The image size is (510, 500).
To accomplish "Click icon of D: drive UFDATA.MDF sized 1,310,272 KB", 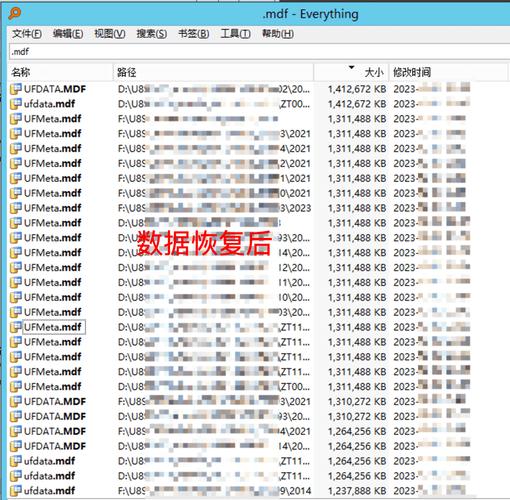I will coord(16,416).
